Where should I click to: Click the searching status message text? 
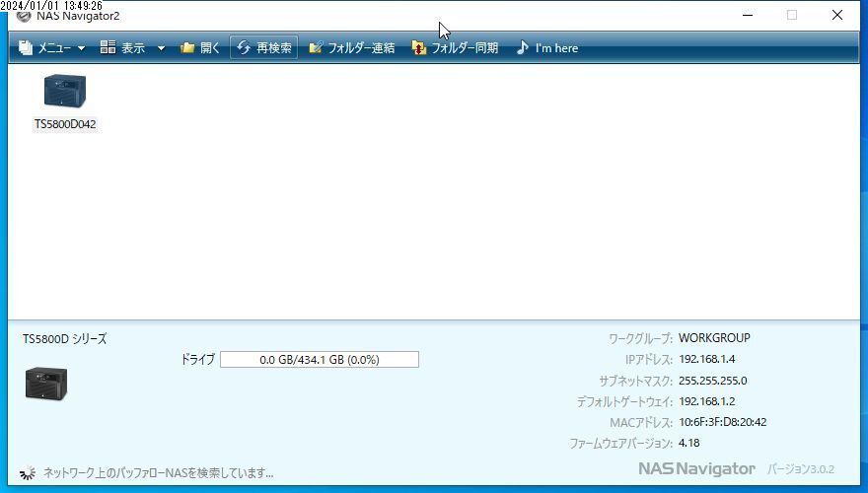(159, 473)
